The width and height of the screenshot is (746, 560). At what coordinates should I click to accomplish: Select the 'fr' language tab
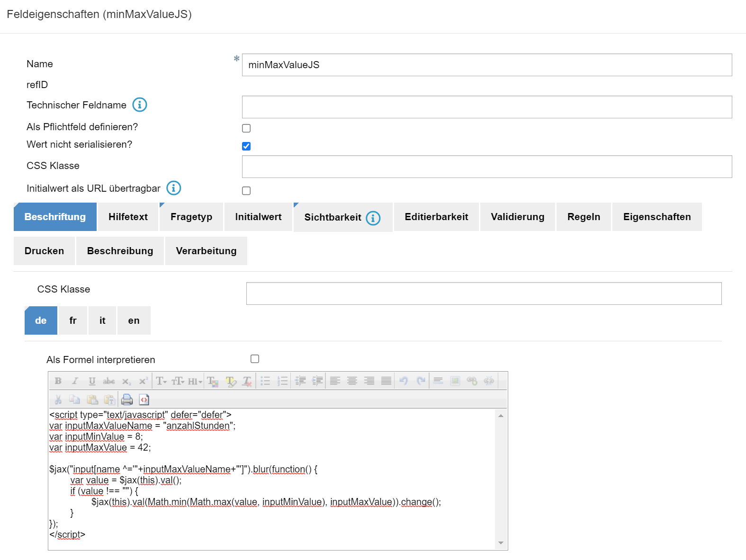pyautogui.click(x=72, y=320)
